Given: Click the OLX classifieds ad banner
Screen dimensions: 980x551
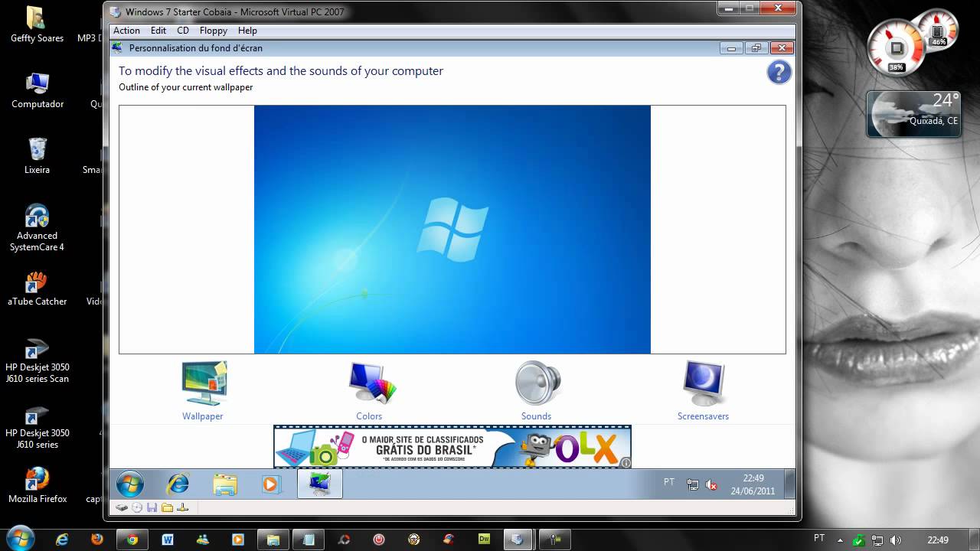Looking at the screenshot, I should pos(452,447).
